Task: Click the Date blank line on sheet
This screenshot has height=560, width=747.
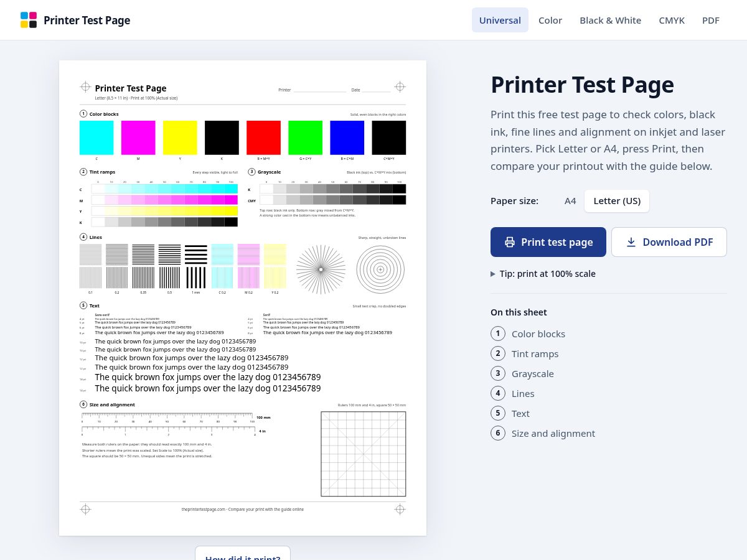Action: coord(377,91)
